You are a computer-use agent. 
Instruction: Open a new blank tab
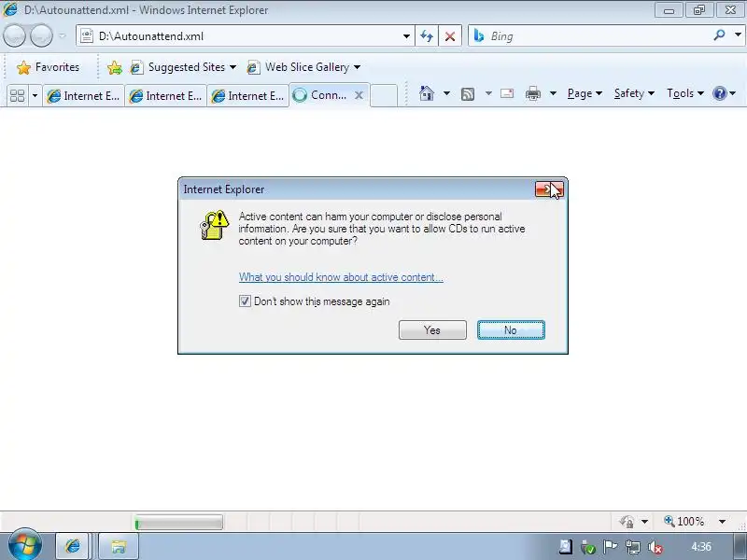click(x=384, y=95)
